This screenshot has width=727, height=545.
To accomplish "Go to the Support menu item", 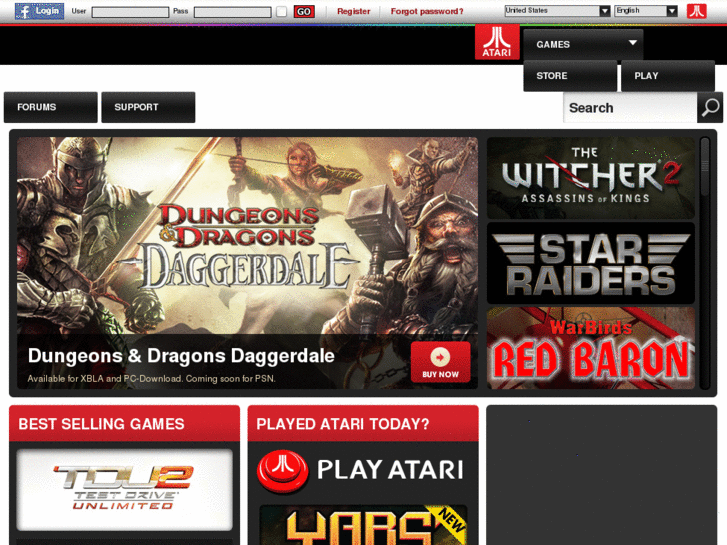I will point(148,107).
